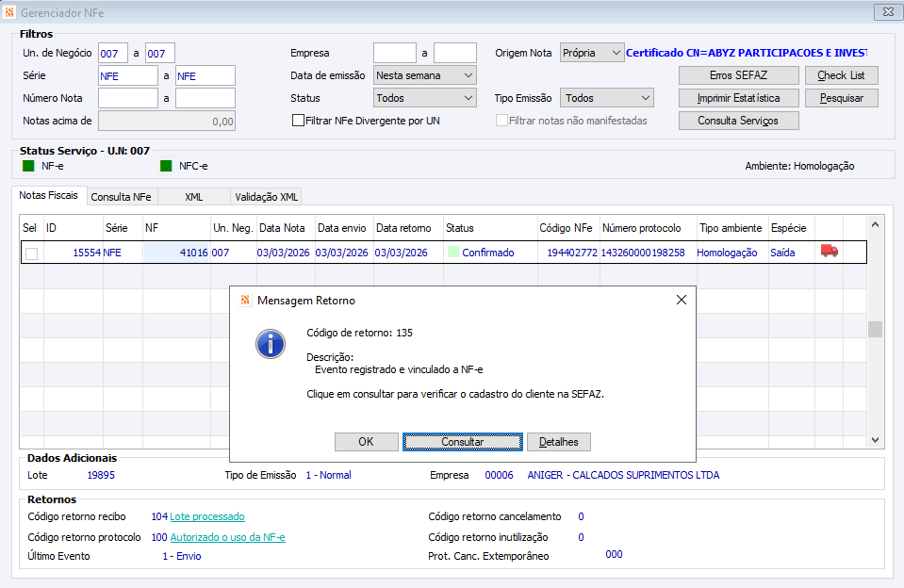904x588 pixels.
Task: Click the Número protocolo column header
Action: tap(648, 228)
